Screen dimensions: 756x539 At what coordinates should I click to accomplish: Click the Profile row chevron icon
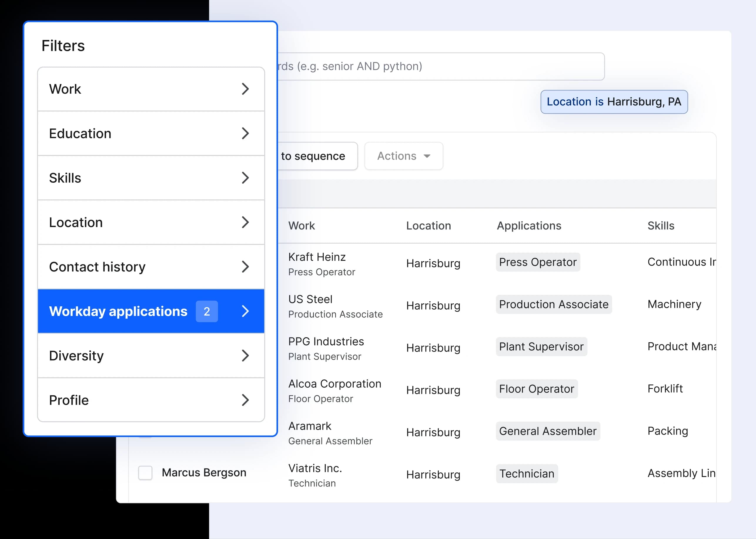tap(245, 400)
